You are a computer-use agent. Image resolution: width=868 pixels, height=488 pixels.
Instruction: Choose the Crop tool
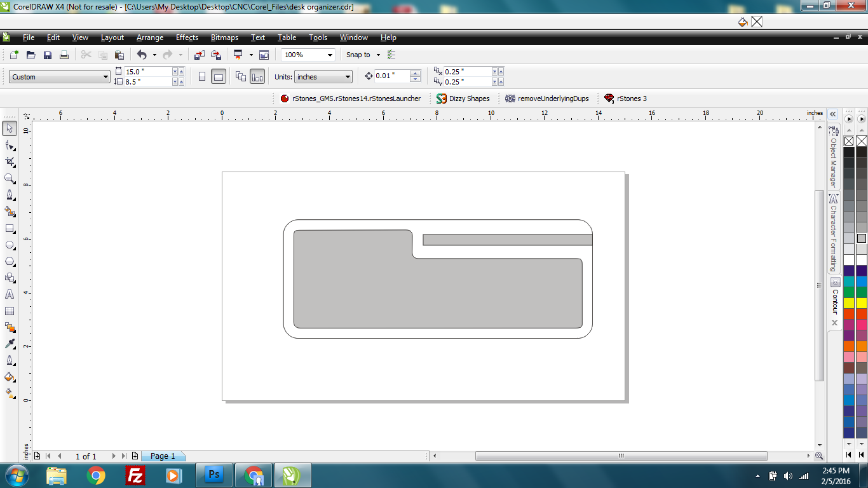[x=10, y=162]
